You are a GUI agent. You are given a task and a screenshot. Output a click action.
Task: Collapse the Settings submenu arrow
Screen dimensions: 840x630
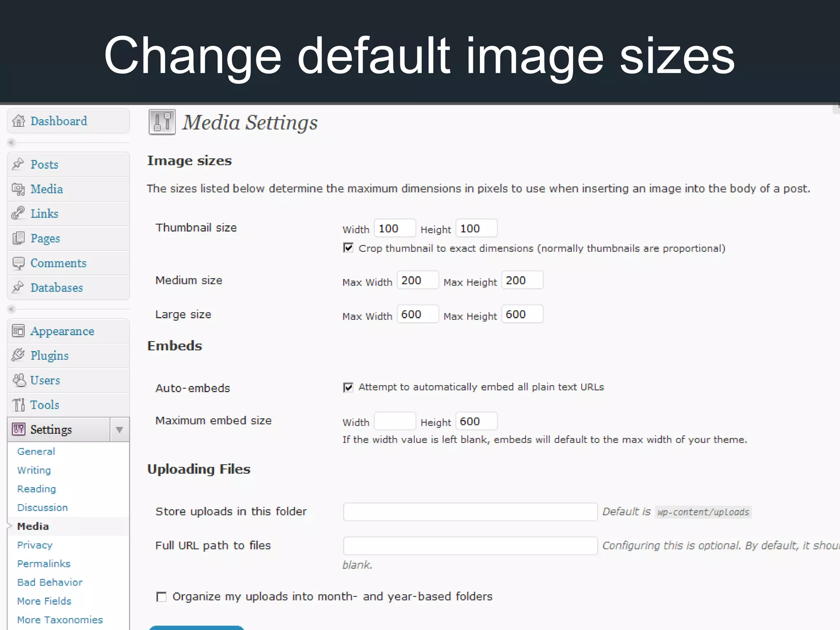coord(119,430)
